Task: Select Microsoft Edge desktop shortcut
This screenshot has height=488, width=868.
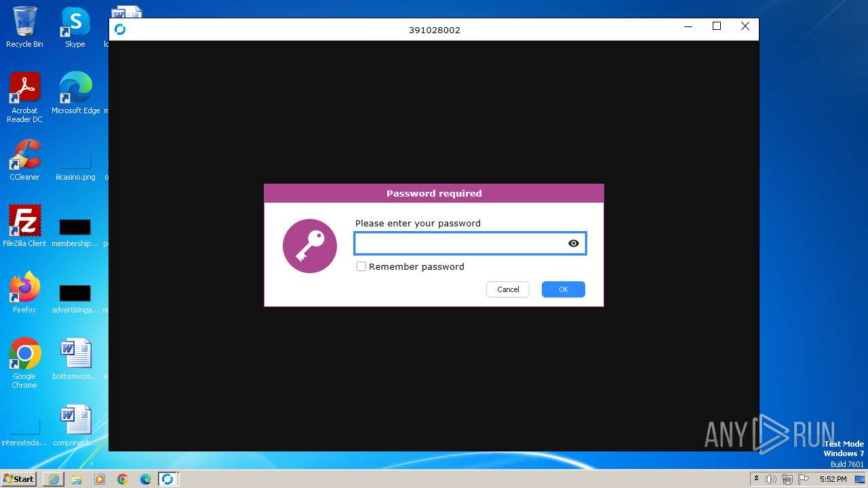Action: [x=75, y=94]
